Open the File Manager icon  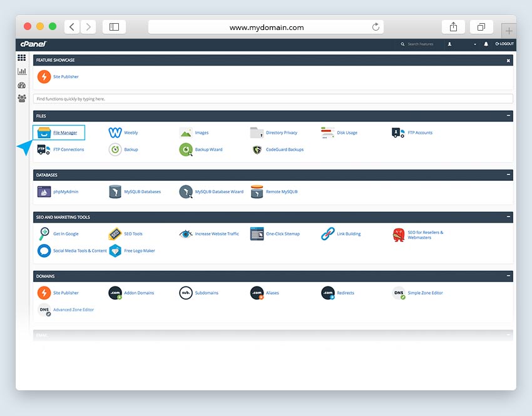[x=44, y=133]
